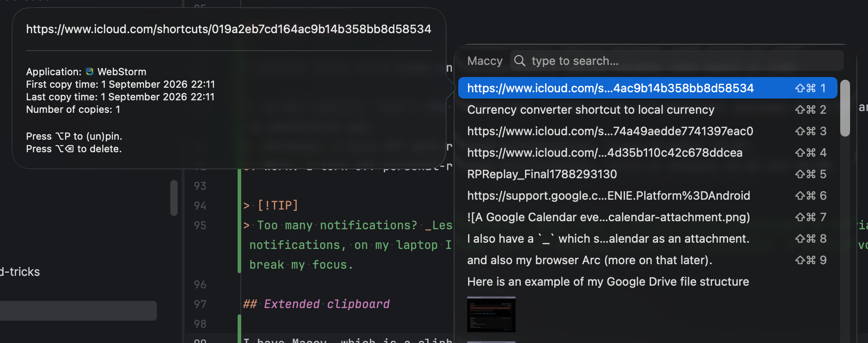
Task: Click line number 96 in editor gutter
Action: pos(200,284)
